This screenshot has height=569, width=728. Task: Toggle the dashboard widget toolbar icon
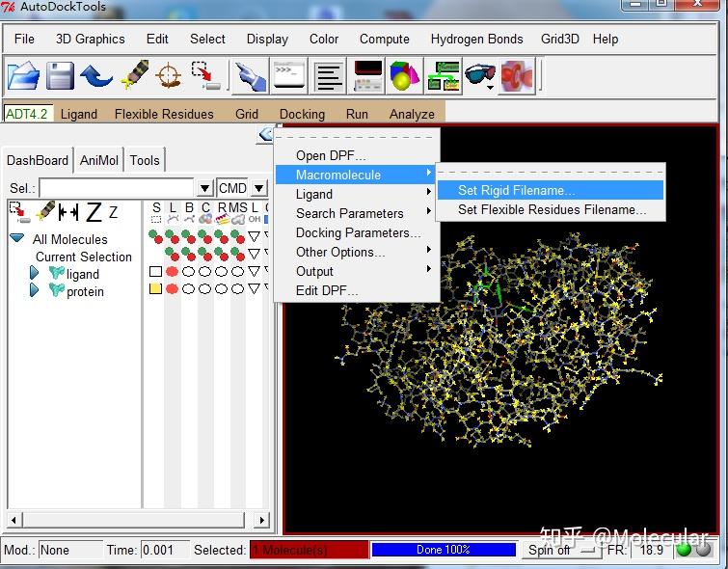coord(367,76)
